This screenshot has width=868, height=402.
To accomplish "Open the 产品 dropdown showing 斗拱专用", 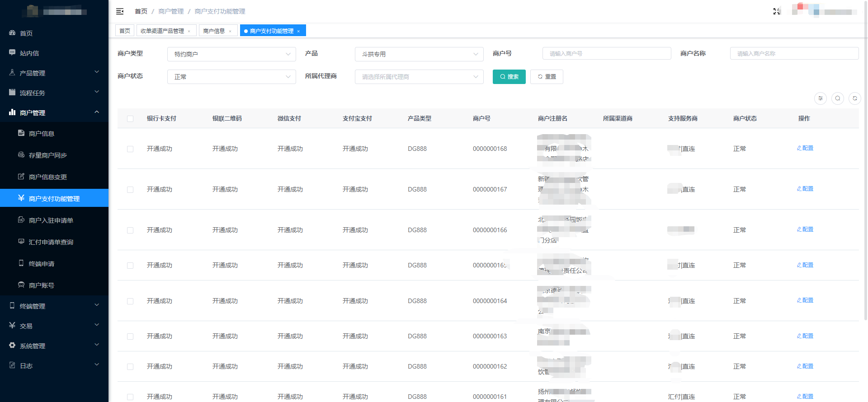I will [419, 54].
